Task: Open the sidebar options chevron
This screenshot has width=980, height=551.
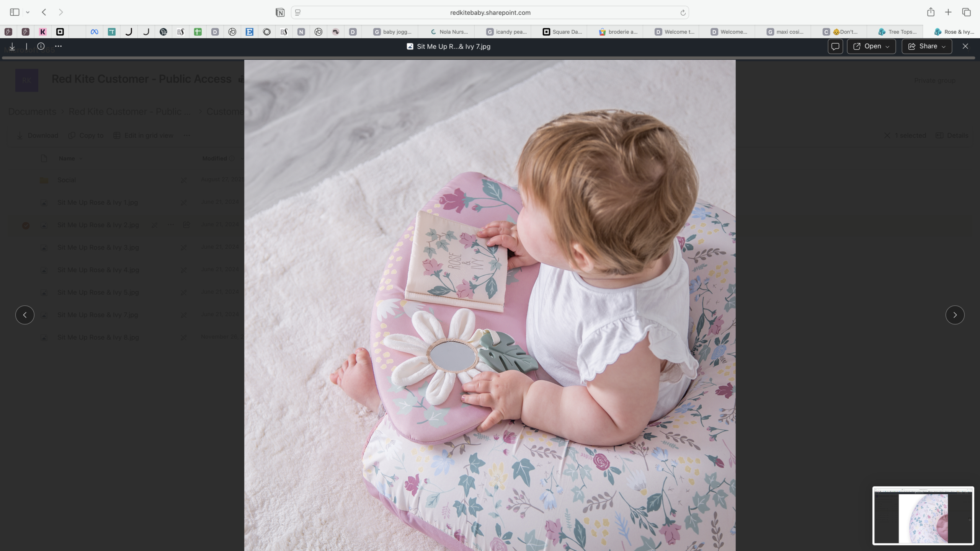Action: click(28, 12)
